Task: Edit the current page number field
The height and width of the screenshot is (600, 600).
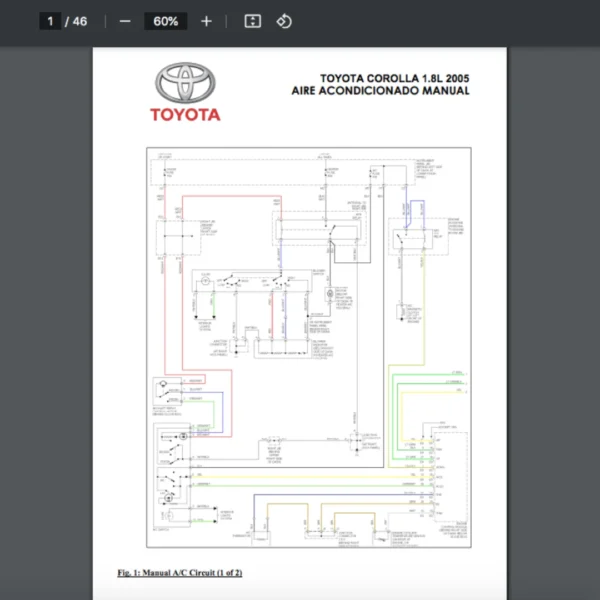Action: pos(50,21)
